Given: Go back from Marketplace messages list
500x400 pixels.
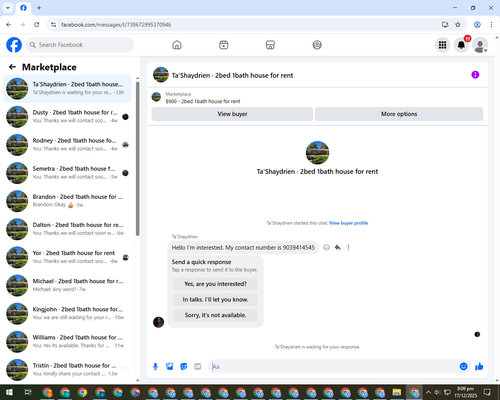Looking at the screenshot, I should click(13, 67).
